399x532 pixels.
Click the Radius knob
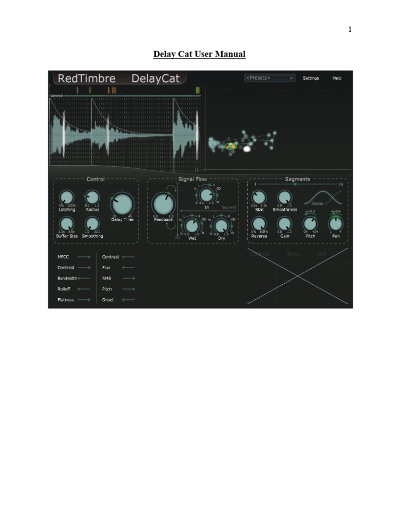coord(92,197)
